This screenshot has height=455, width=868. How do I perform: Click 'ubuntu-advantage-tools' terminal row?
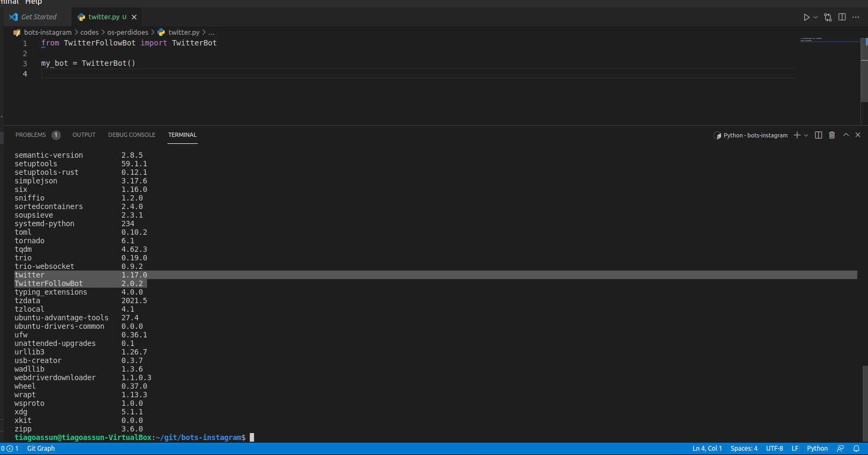point(76,318)
